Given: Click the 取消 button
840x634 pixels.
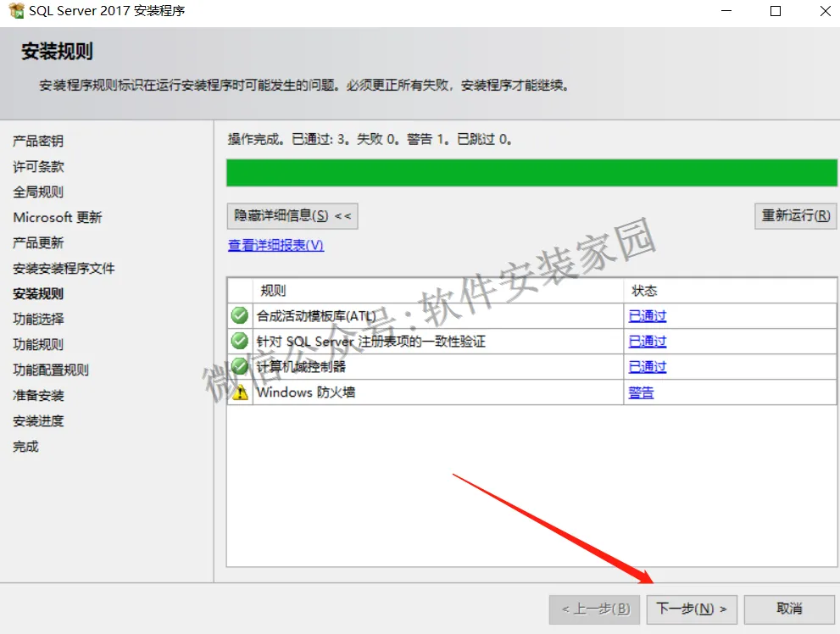Looking at the screenshot, I should (789, 609).
